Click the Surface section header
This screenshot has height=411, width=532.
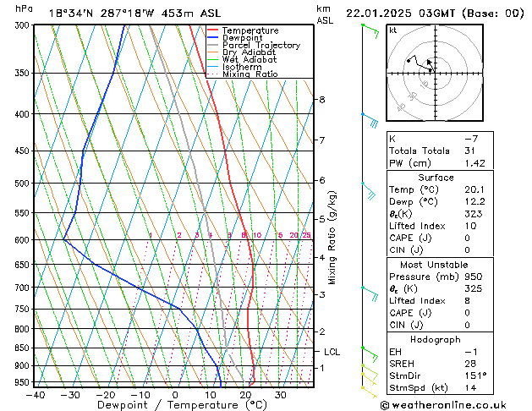[436, 178]
